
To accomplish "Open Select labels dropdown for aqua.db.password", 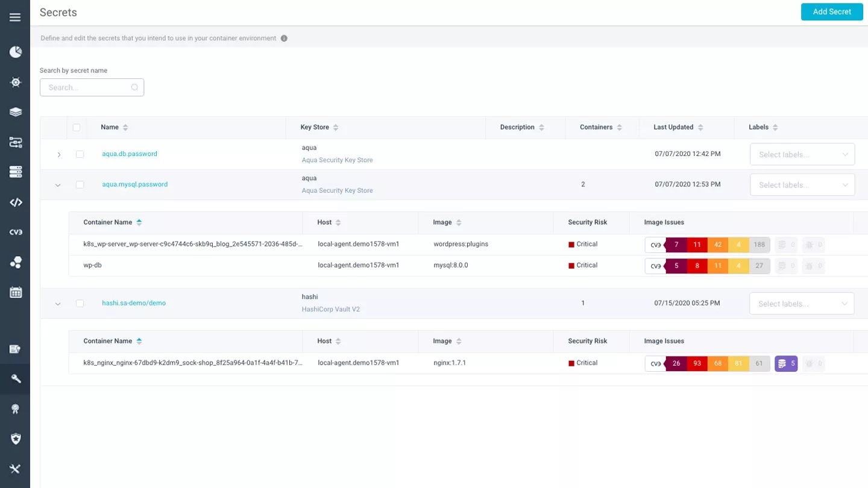I will click(802, 154).
